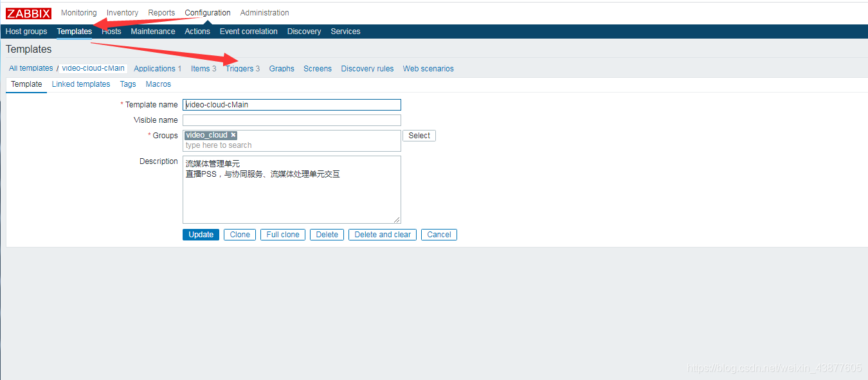Open Discovery configuration
This screenshot has height=380, width=868.
304,32
